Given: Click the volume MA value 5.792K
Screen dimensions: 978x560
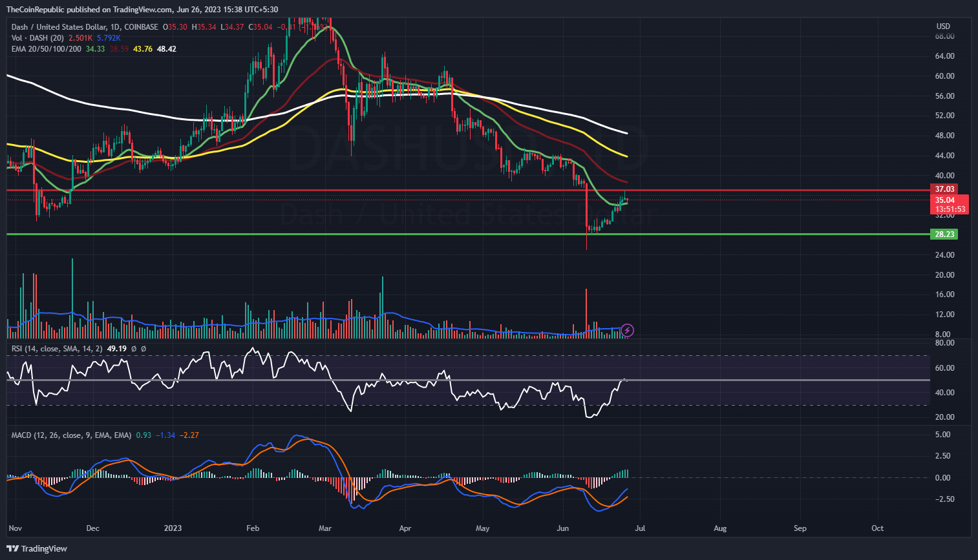Looking at the screenshot, I should 109,38.
